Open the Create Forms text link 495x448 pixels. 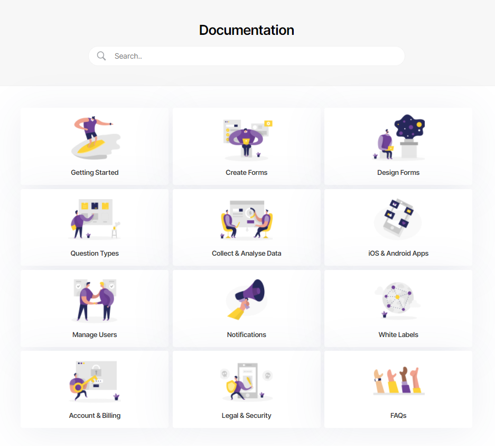pyautogui.click(x=247, y=173)
